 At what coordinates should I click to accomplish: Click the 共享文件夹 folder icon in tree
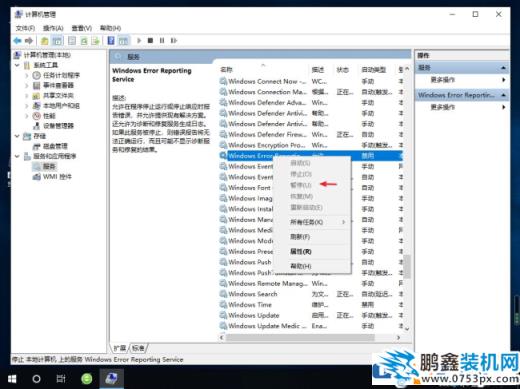click(36, 96)
